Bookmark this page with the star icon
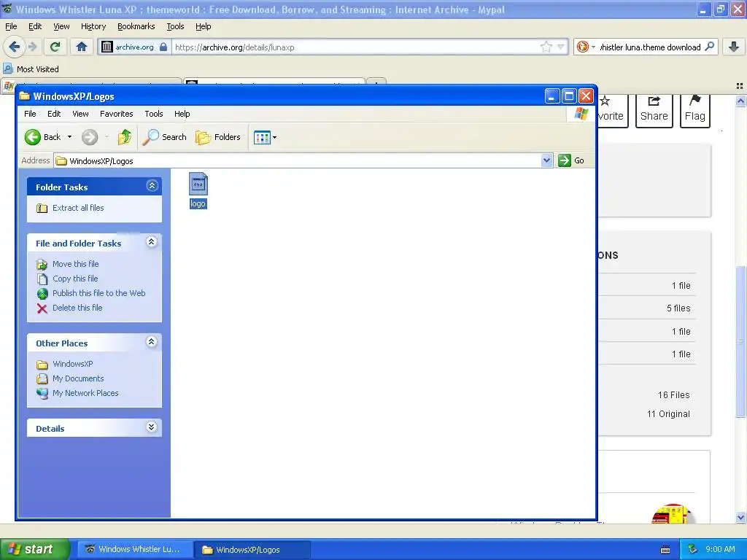 point(546,47)
